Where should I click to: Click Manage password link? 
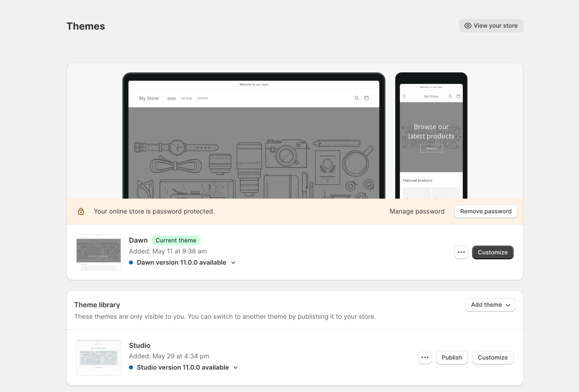417,211
